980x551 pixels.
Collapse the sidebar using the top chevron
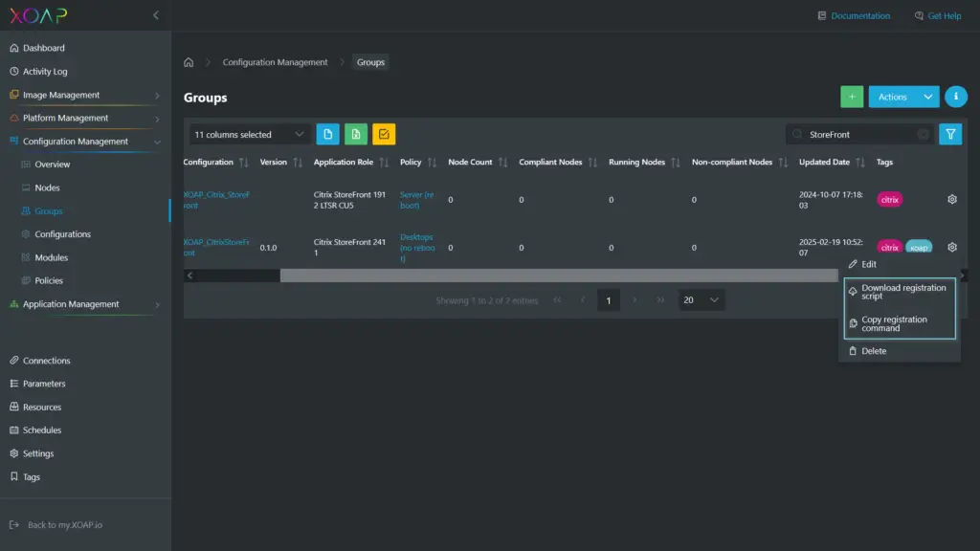tap(156, 14)
